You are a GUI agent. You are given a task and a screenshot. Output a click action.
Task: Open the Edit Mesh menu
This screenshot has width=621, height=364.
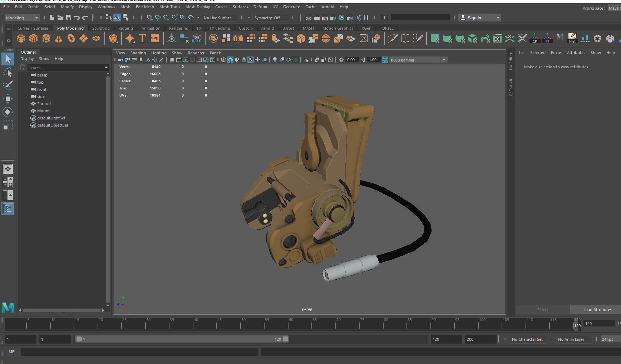[145, 7]
